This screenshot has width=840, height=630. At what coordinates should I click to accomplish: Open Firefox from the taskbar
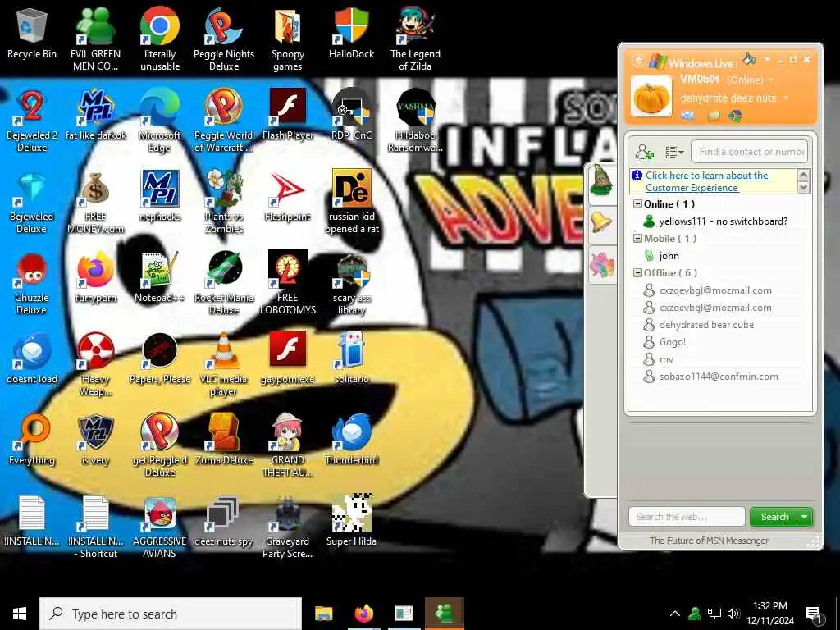coord(363,614)
